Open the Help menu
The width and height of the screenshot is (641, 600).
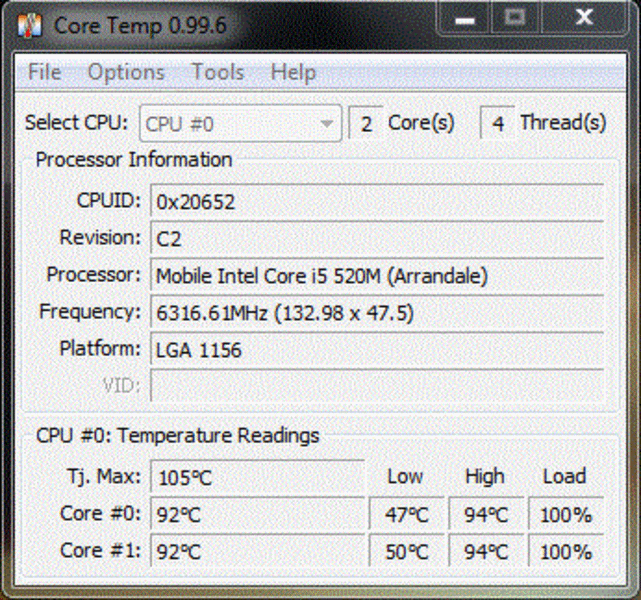[x=293, y=73]
